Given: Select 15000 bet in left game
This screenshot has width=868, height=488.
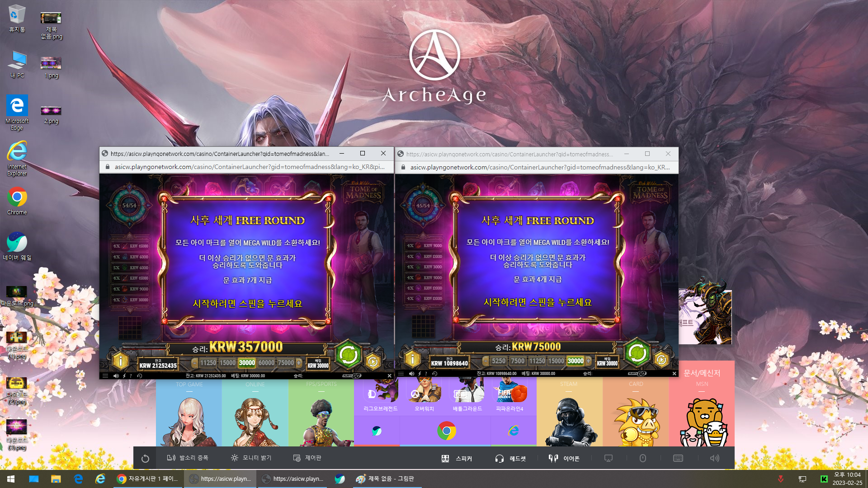Looking at the screenshot, I should tap(227, 363).
